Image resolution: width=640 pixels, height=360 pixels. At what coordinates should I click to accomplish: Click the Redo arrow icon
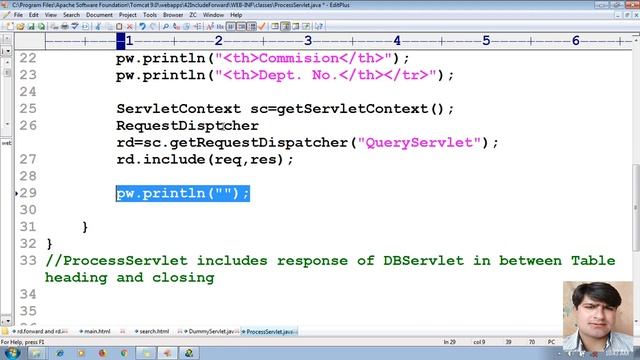[153, 27]
